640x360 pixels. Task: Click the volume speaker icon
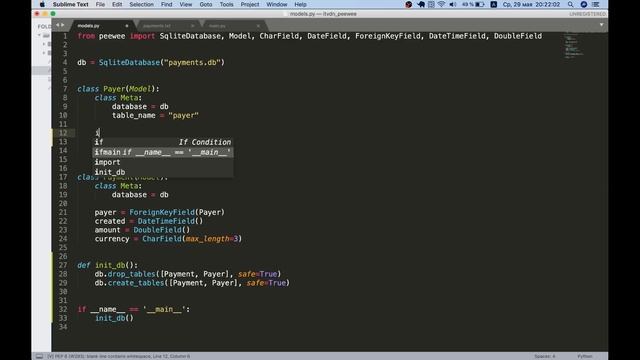point(453,4)
